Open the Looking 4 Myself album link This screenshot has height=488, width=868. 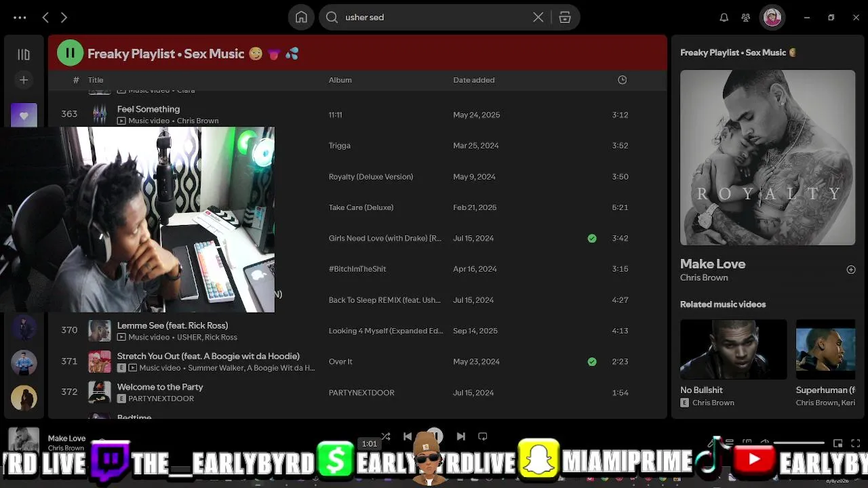[385, 331]
